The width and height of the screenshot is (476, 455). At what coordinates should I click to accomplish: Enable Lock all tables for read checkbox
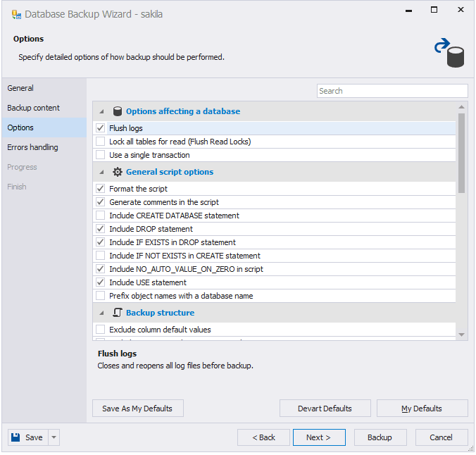click(101, 142)
